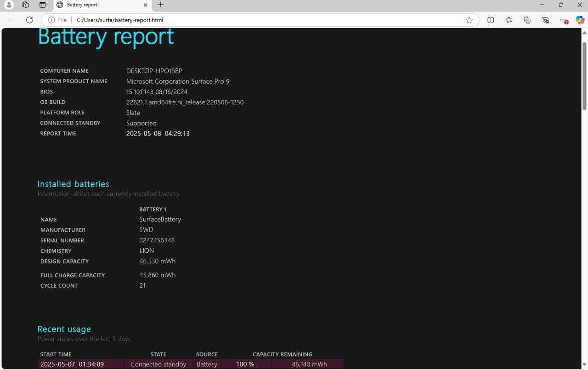Viewport: 588px width, 370px height.
Task: Click the scrollbar up arrow
Action: (584, 33)
